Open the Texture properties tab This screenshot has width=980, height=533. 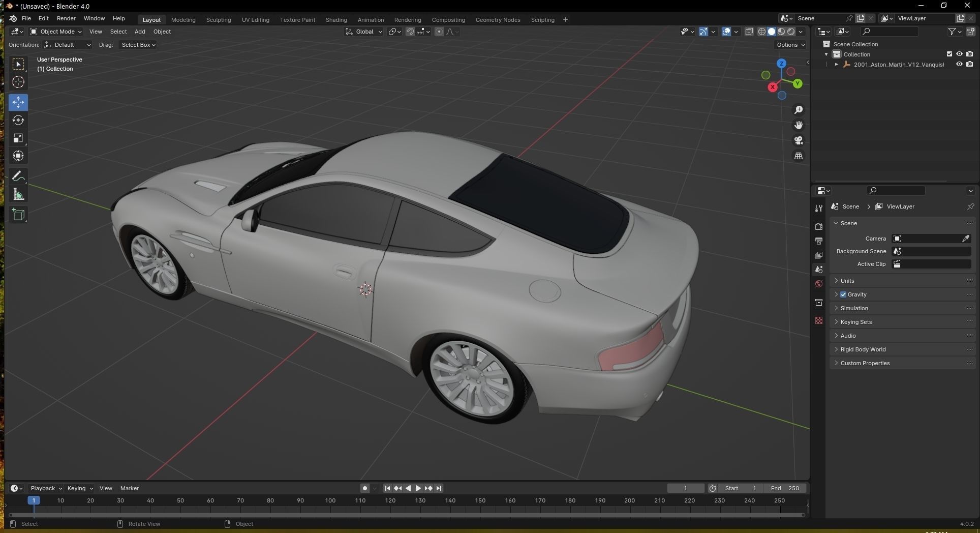click(x=818, y=320)
